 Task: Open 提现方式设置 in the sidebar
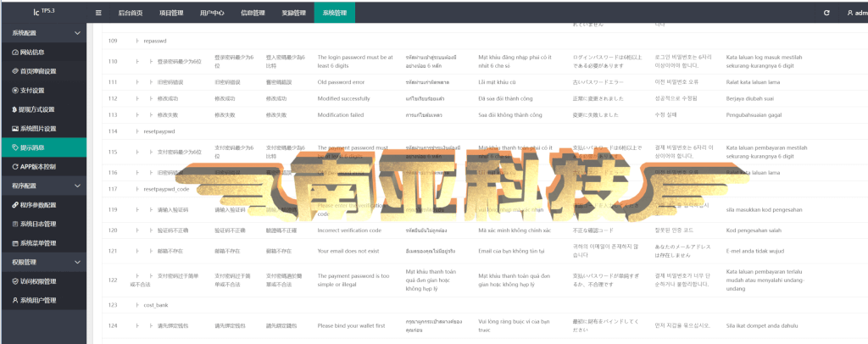pos(43,109)
